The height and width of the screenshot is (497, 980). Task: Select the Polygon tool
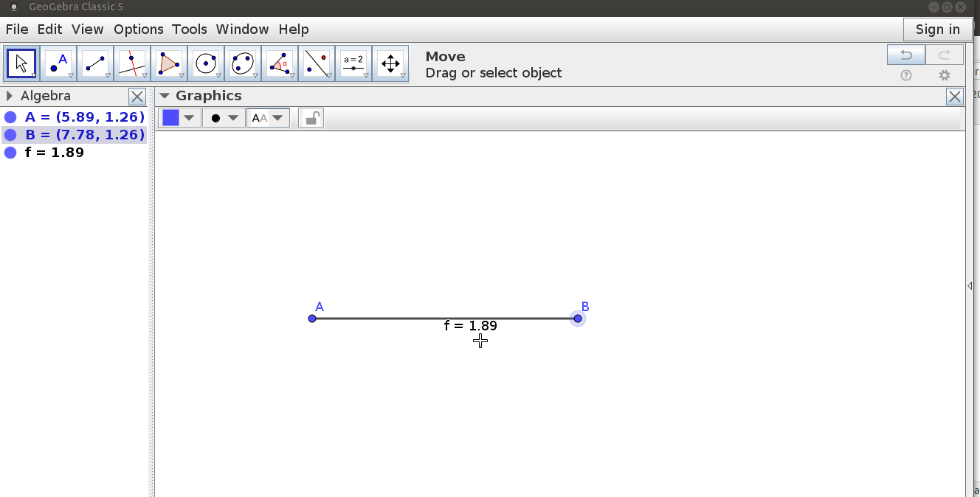click(169, 64)
